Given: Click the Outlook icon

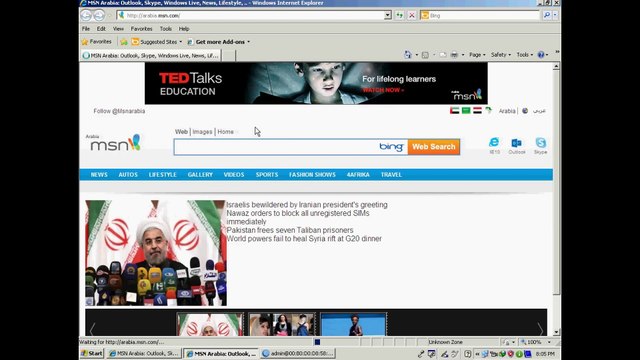Looking at the screenshot, I should click(517, 145).
